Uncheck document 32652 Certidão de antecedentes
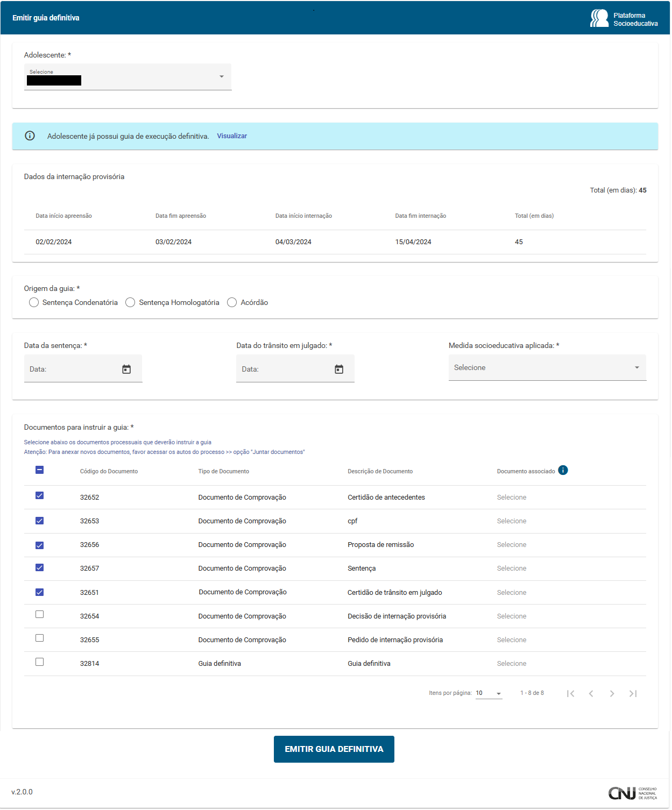Viewport: 672px width, 810px height. 39,496
